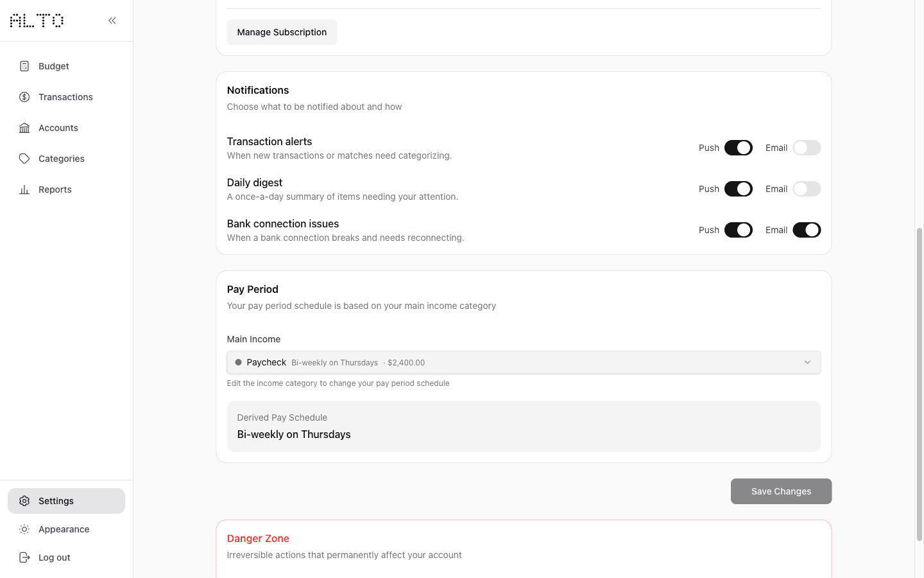Enable Email for Transaction alerts
Screen dimensions: 924x578
pos(807,148)
